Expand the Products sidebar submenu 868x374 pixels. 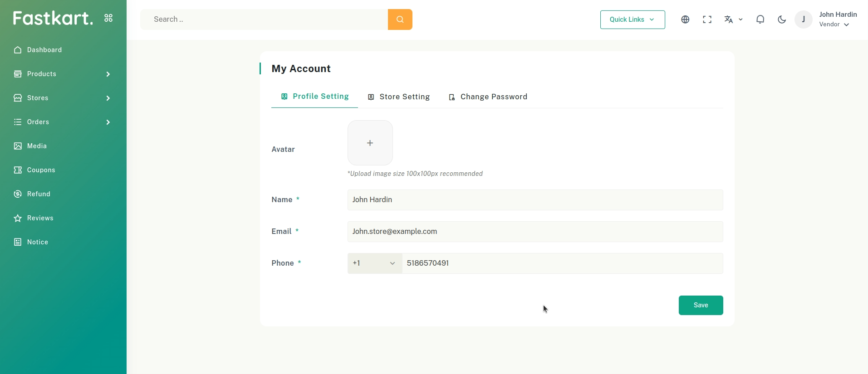(108, 74)
